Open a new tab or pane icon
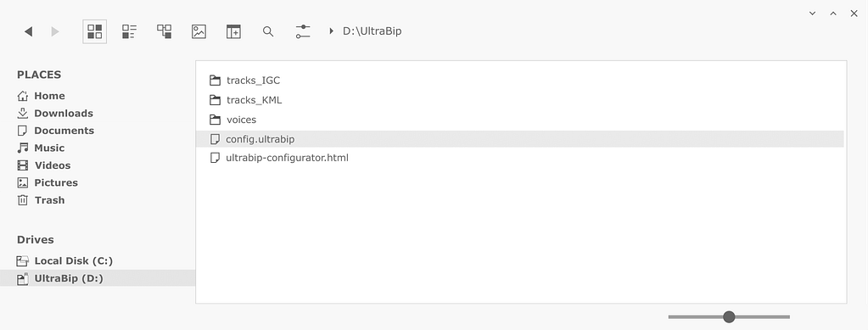The image size is (868, 330). (x=233, y=31)
